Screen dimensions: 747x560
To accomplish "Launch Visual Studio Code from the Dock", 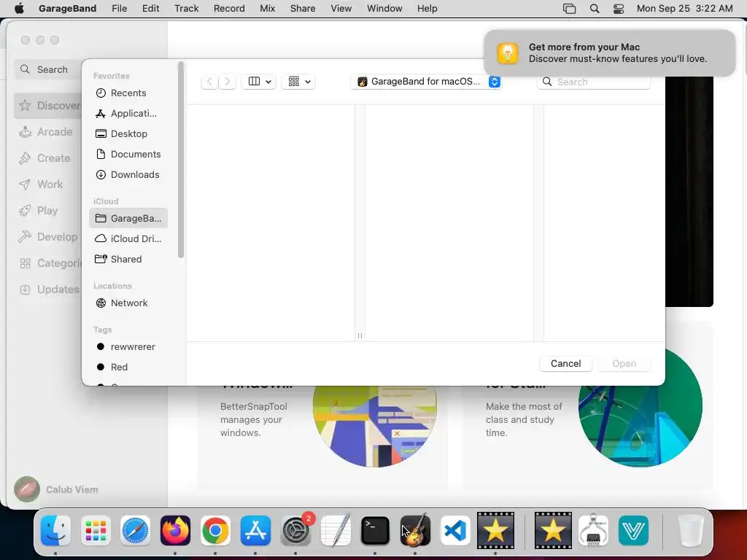I will (455, 531).
